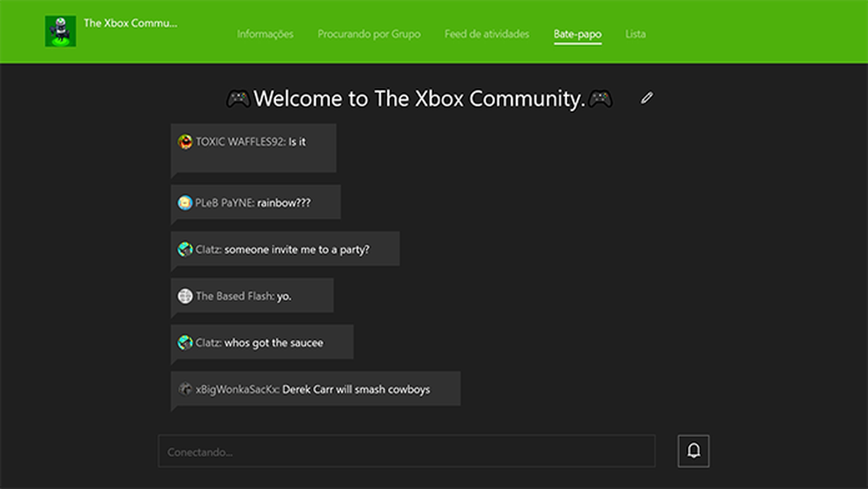Open TOXIC WAFFLES92's avatar icon
Viewport: 868px width, 489px height.
coord(185,142)
